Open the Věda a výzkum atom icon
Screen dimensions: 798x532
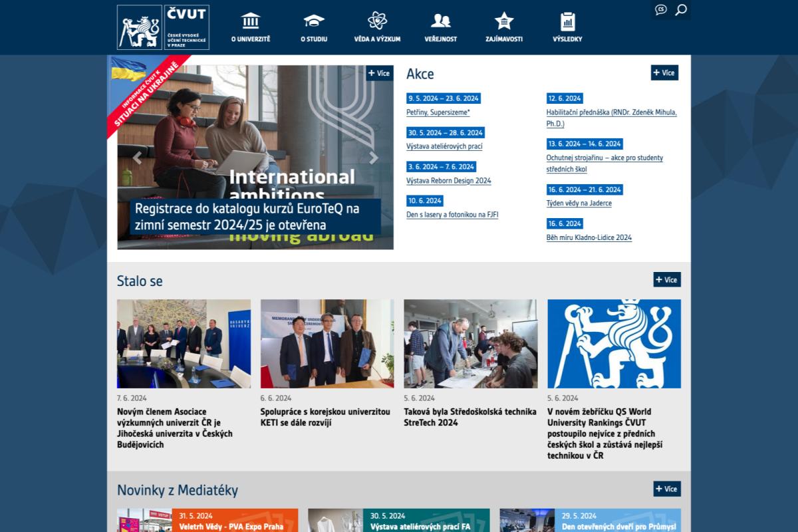(x=377, y=21)
